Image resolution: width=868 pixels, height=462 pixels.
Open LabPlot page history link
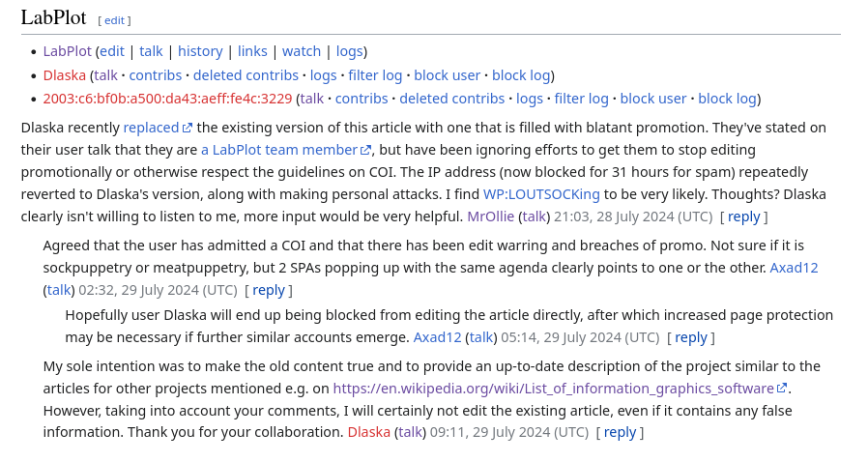point(200,51)
